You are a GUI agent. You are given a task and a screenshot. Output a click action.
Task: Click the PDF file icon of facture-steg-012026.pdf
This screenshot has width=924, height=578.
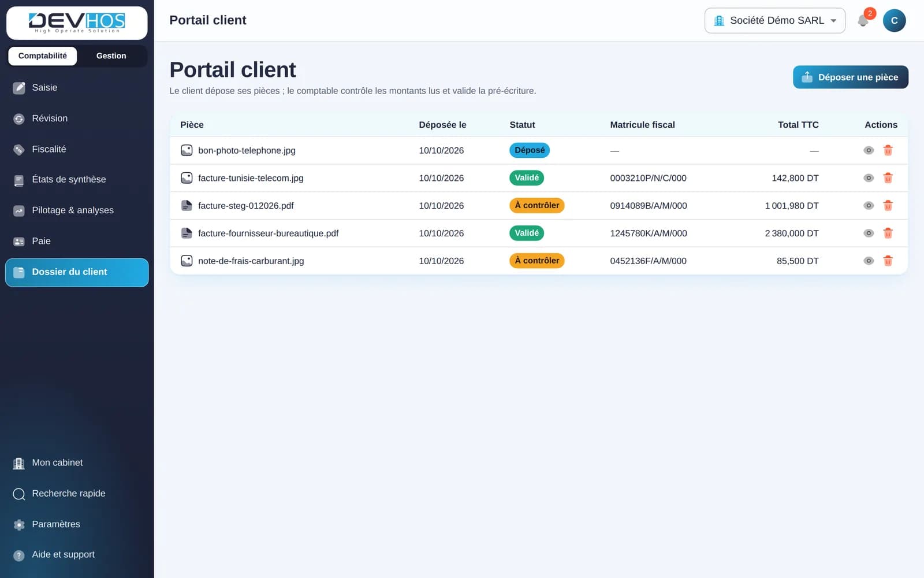click(187, 206)
